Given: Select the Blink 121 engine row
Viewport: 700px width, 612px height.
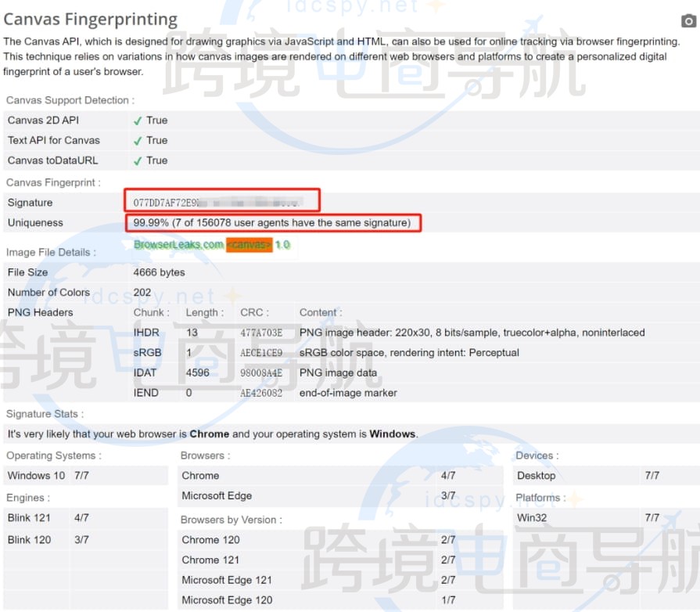Looking at the screenshot, I should click(30, 518).
